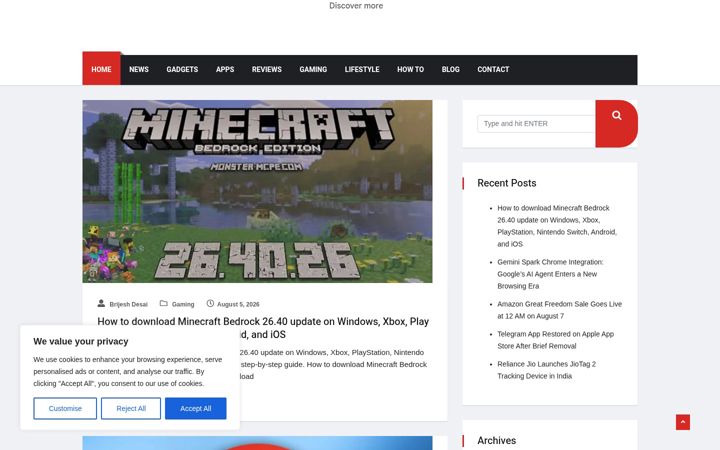The width and height of the screenshot is (720, 450).
Task: Click Reject All cookies button
Action: [131, 408]
